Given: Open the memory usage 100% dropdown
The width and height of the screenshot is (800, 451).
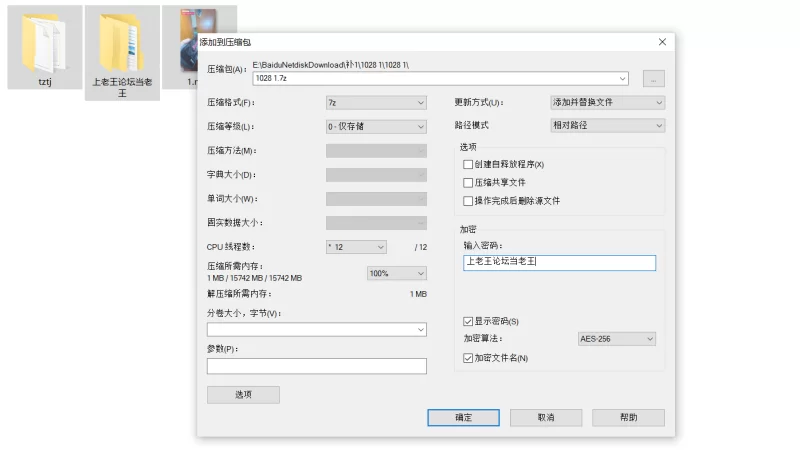Looking at the screenshot, I should coord(396,273).
